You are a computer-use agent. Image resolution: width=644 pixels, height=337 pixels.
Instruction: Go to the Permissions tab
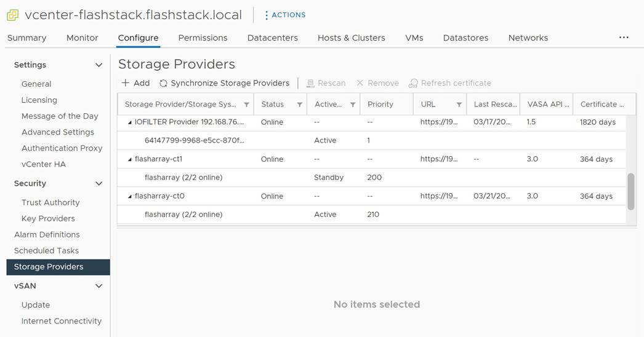pos(203,38)
